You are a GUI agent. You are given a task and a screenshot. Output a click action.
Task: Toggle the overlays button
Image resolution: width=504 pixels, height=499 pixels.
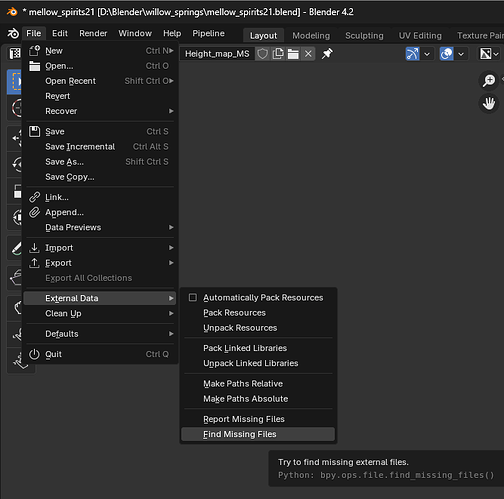446,54
